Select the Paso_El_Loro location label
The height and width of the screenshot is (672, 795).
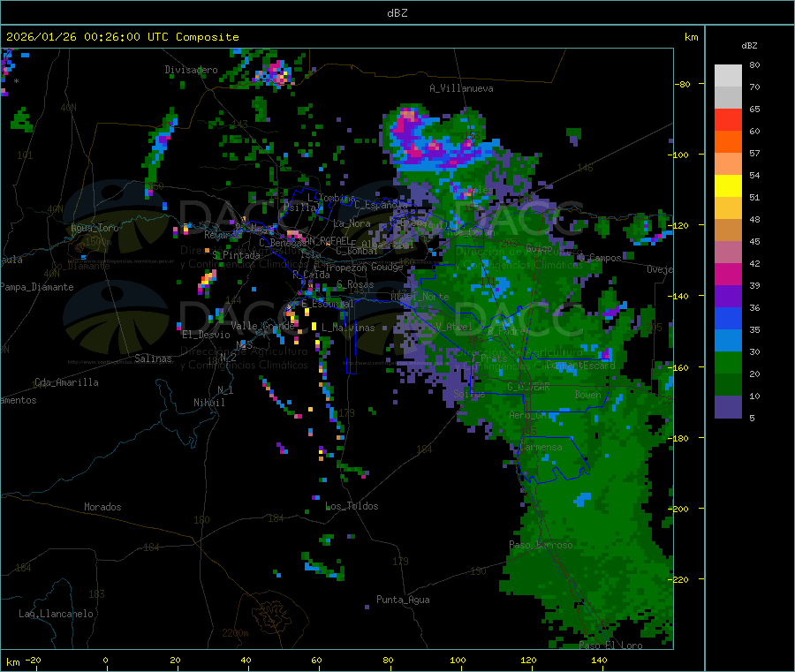610,646
